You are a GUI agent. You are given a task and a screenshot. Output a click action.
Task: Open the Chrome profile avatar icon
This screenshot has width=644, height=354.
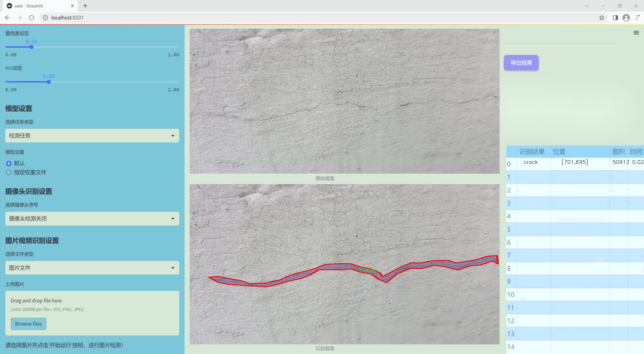pos(626,18)
